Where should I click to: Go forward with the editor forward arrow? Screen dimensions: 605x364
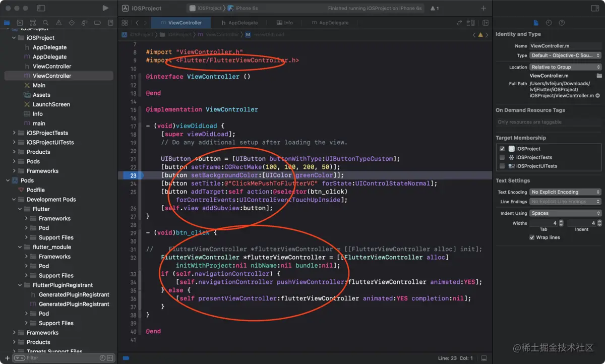click(x=145, y=23)
